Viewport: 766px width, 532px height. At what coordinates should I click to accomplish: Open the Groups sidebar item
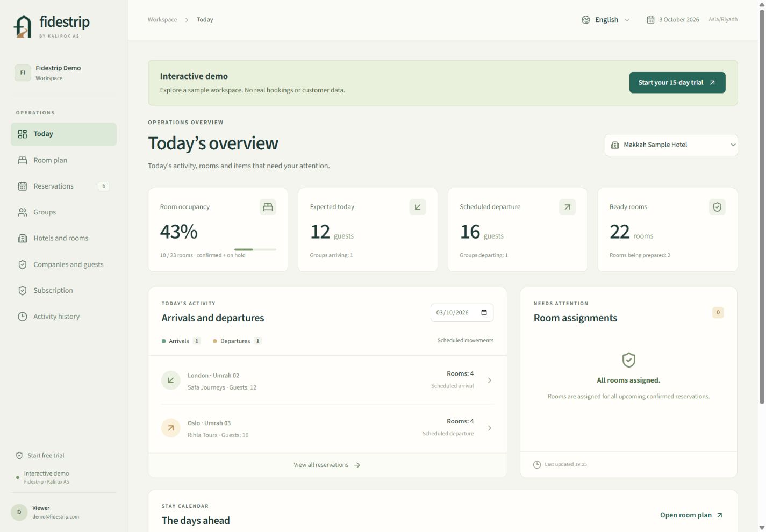click(x=63, y=212)
